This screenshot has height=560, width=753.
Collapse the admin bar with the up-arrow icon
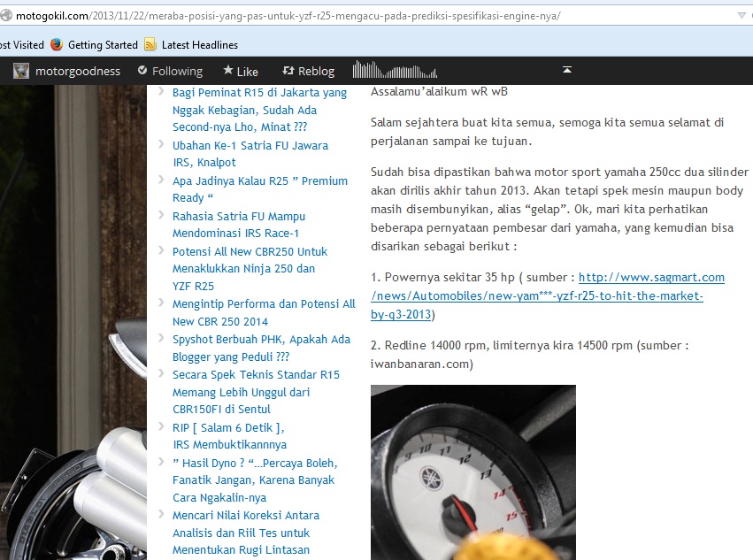click(x=567, y=70)
